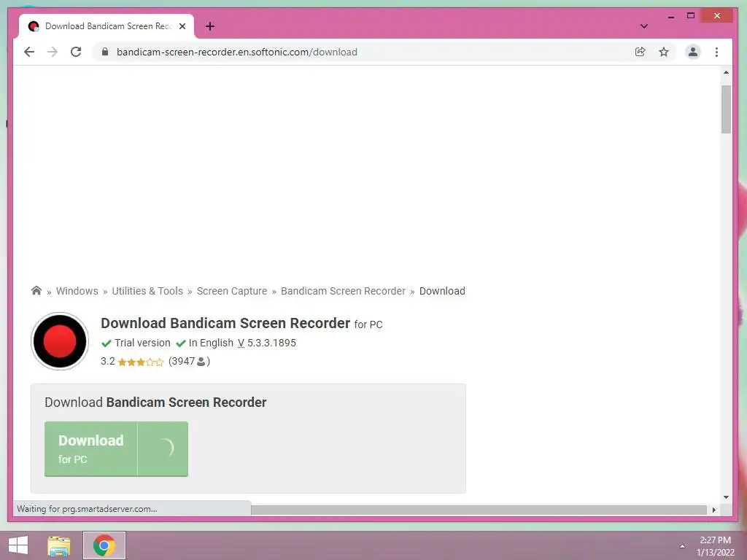Click the scroll up arrow
Viewport: 747px width, 560px height.
726,72
